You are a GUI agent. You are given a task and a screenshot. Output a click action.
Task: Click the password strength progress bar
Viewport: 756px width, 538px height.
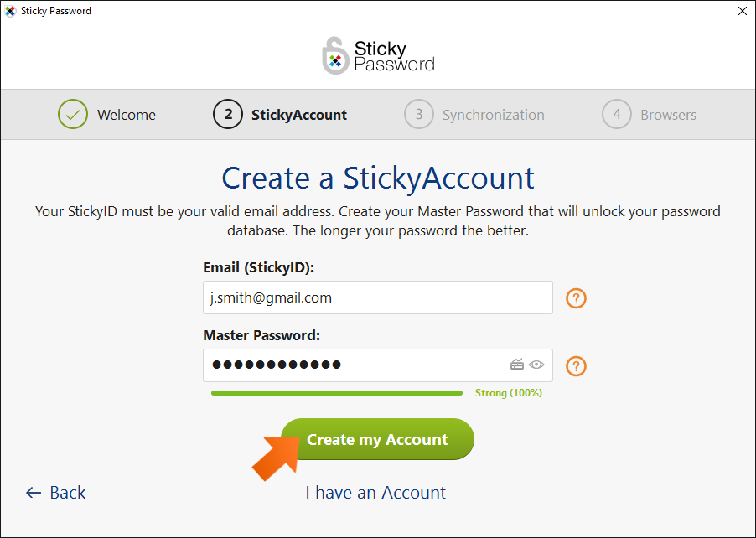pyautogui.click(x=337, y=393)
